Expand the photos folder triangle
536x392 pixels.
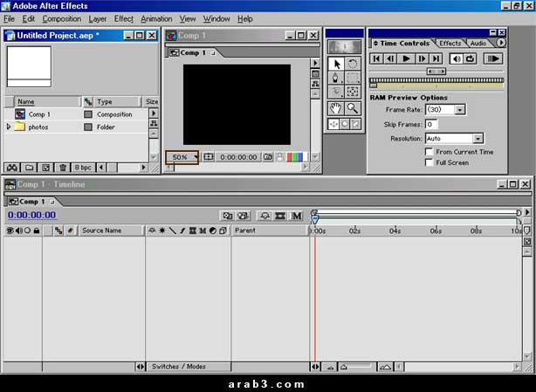point(9,127)
